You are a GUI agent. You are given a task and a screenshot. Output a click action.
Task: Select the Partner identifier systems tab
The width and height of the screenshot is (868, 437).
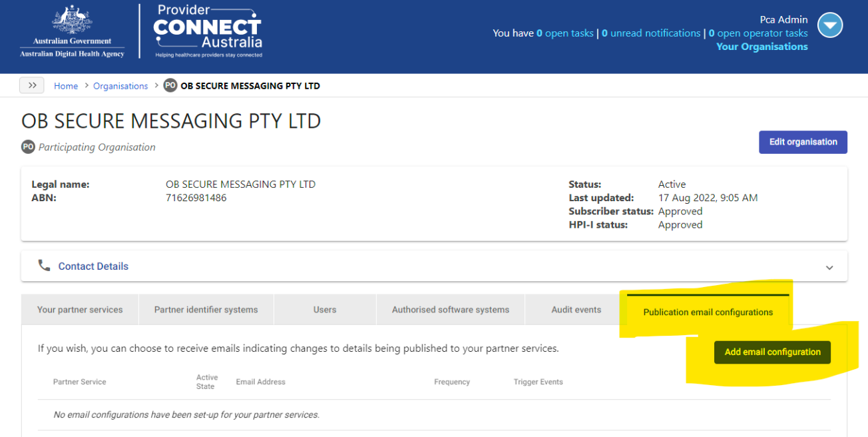[x=206, y=309]
